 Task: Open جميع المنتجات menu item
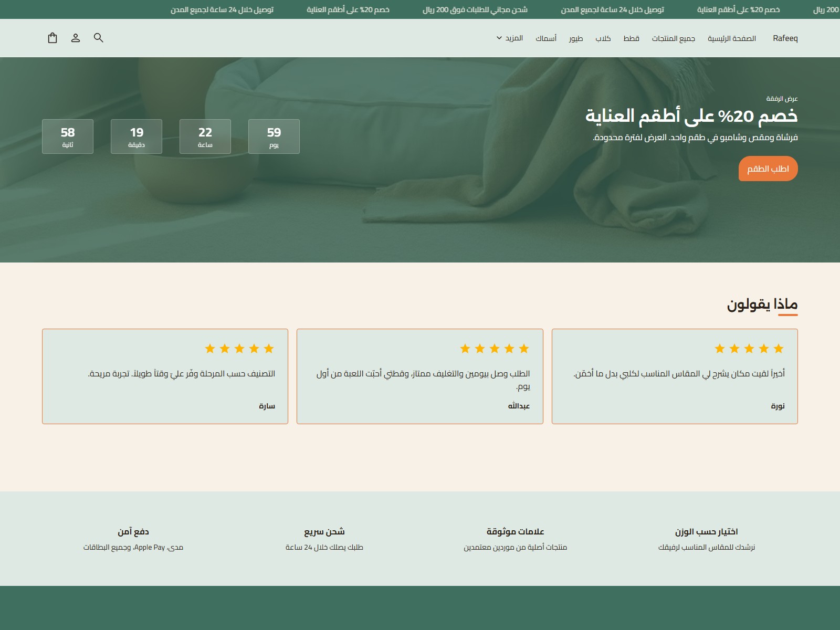[x=674, y=38]
